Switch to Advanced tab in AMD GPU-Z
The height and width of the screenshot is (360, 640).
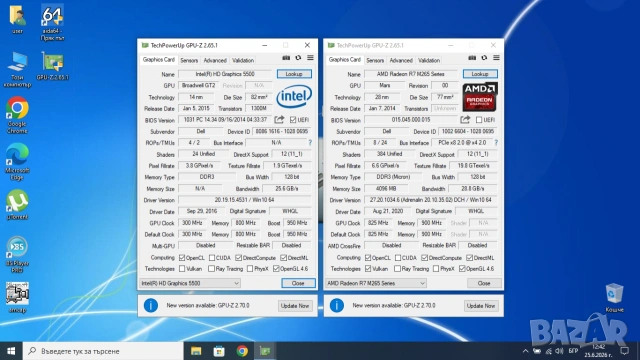[401, 60]
